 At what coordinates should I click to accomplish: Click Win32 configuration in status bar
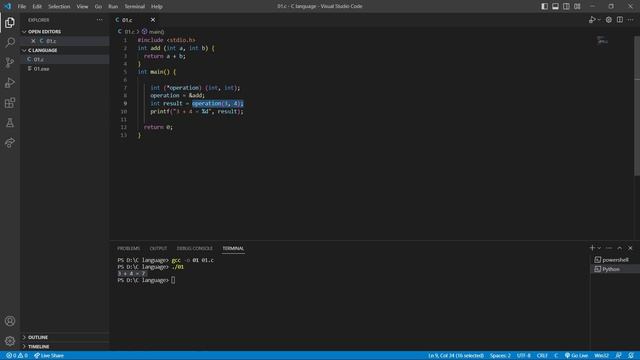coord(602,356)
